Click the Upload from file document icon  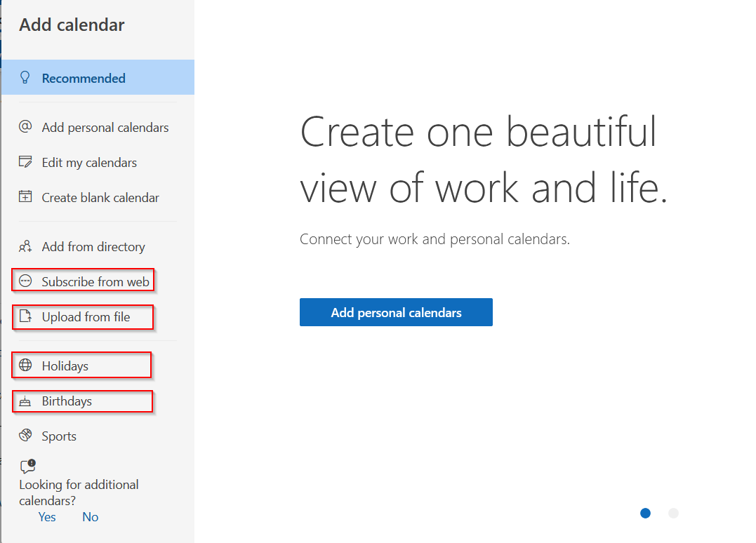click(26, 316)
